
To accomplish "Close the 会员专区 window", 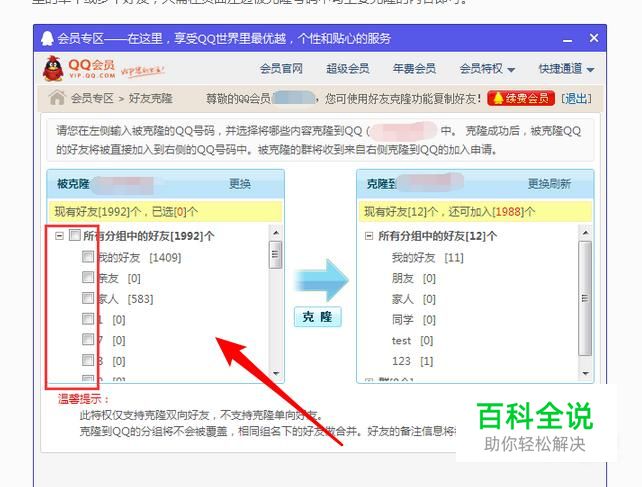I will click(x=594, y=38).
